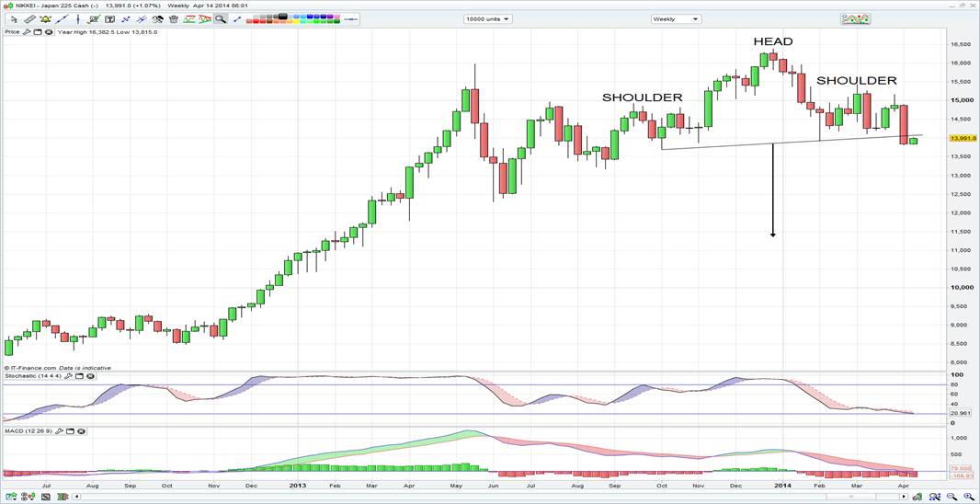Click the 13,991.0 current price tag

(x=962, y=138)
